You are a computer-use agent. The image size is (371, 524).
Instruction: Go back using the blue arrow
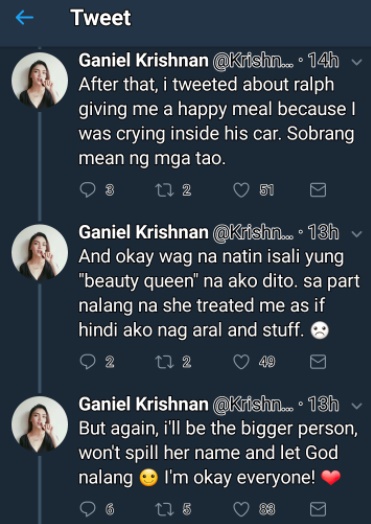(25, 17)
